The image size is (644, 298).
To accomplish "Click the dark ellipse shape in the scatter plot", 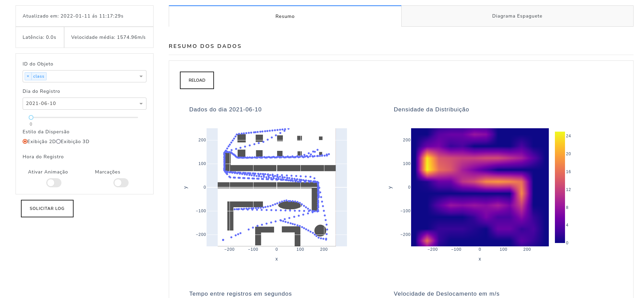I will click(289, 205).
